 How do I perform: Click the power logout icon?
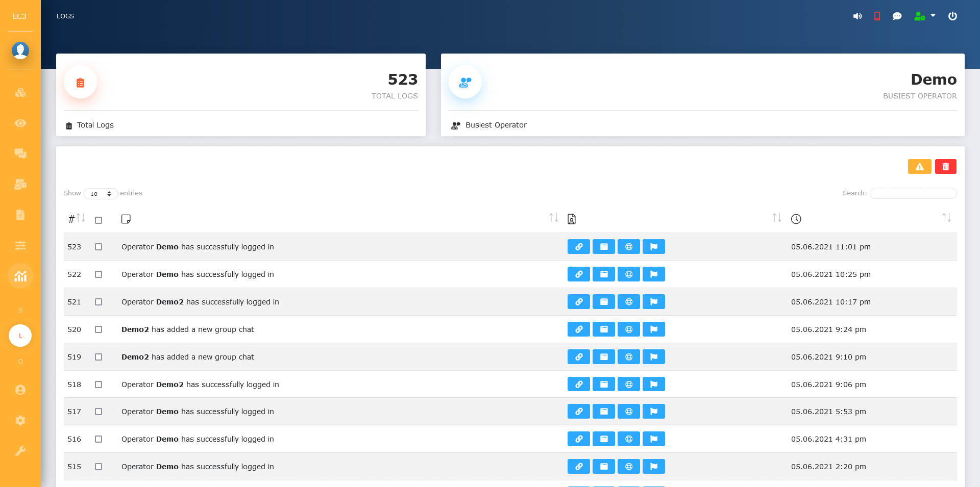[x=952, y=16]
